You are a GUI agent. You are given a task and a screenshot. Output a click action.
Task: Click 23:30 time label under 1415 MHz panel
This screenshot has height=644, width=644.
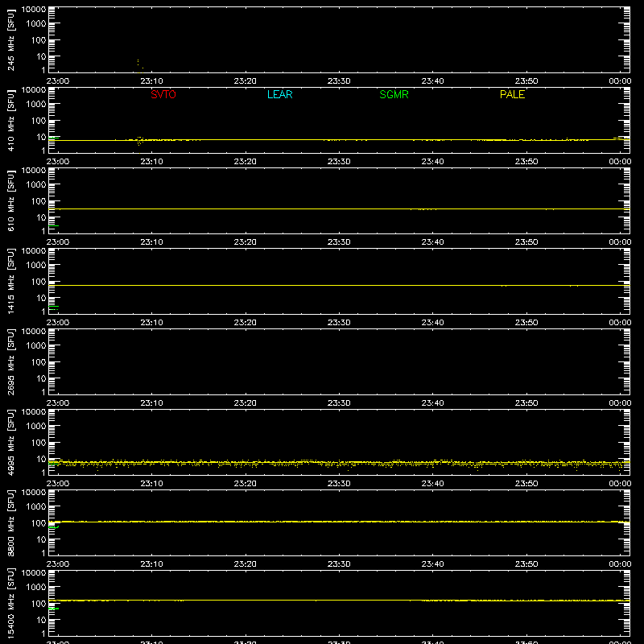pyautogui.click(x=339, y=323)
